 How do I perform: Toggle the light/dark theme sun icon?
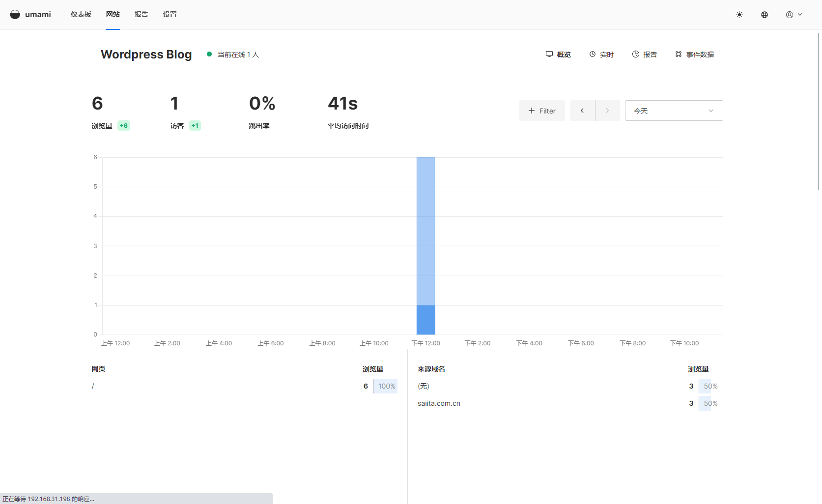pyautogui.click(x=739, y=15)
